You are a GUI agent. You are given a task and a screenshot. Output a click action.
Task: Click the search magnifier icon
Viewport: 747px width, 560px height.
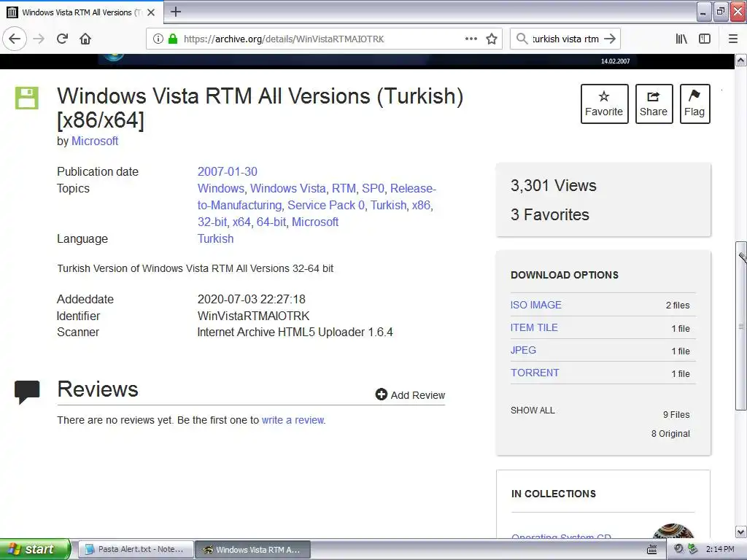[x=522, y=39]
